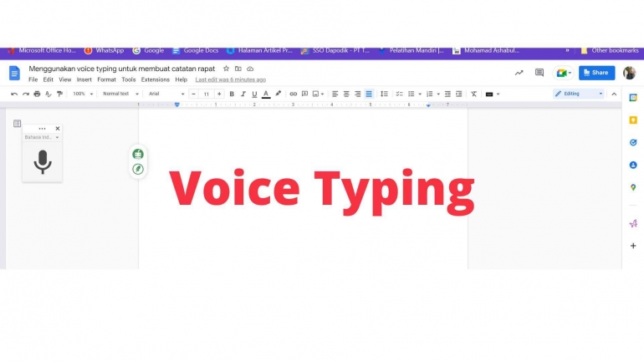Open the activity dashboard trend icon

click(x=519, y=73)
